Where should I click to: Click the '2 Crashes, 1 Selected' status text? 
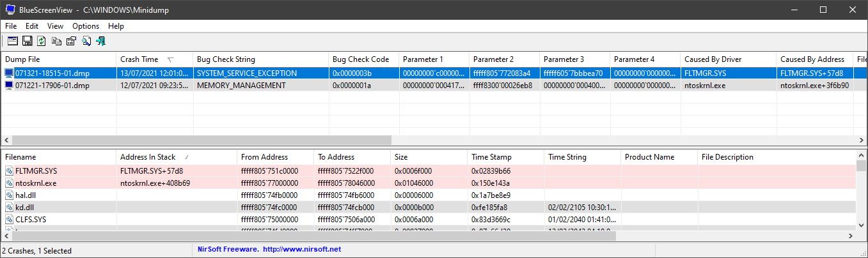[x=37, y=250]
